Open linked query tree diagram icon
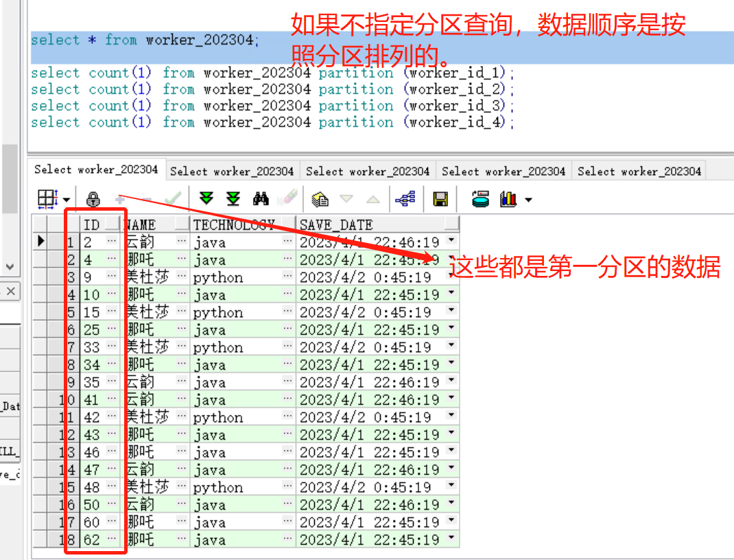This screenshot has width=734, height=560. coord(405,198)
